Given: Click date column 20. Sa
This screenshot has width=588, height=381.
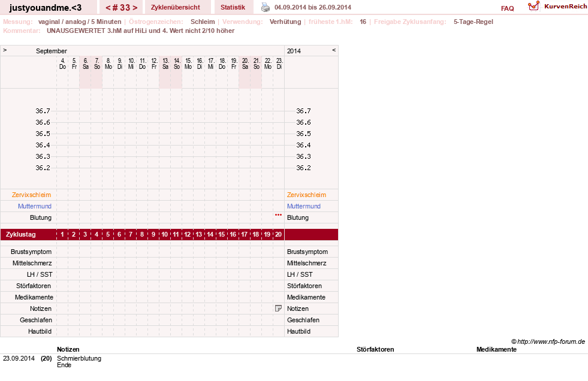Looking at the screenshot, I should click(x=245, y=63).
